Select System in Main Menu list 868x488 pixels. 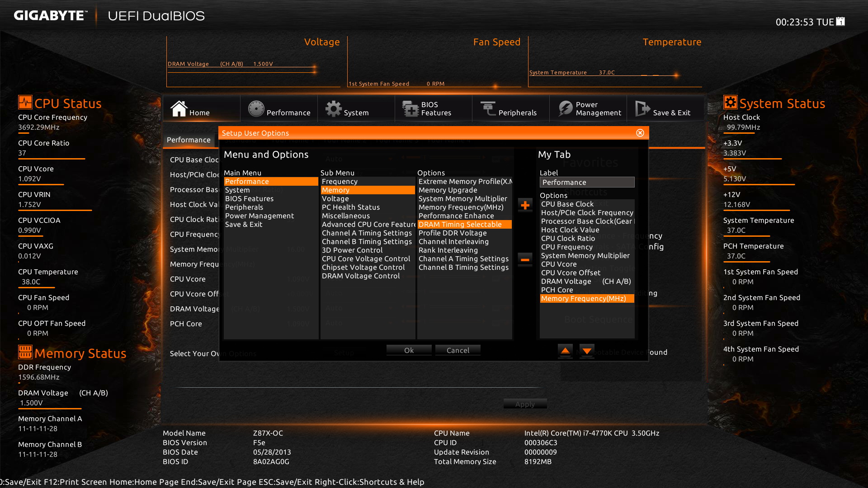click(271, 190)
